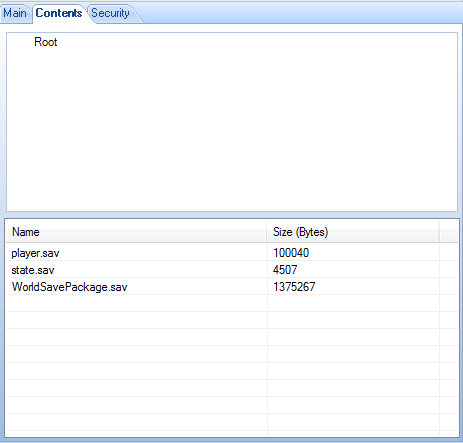The image size is (463, 443).
Task: Sort files by Name column header
Action: click(136, 232)
